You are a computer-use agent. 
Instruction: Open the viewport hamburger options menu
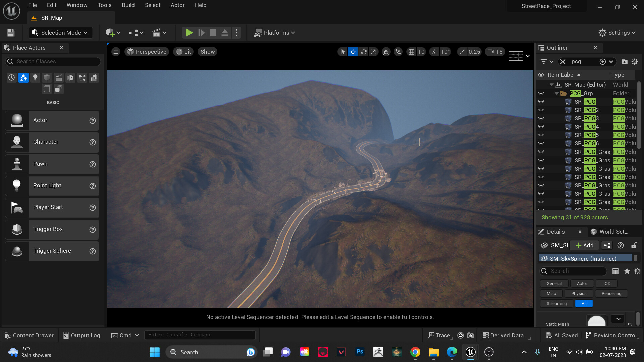116,52
